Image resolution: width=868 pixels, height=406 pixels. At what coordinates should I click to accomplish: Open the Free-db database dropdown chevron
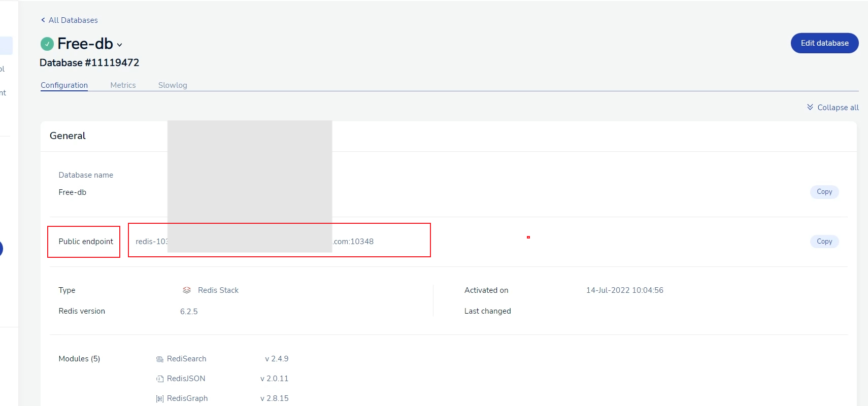click(120, 45)
